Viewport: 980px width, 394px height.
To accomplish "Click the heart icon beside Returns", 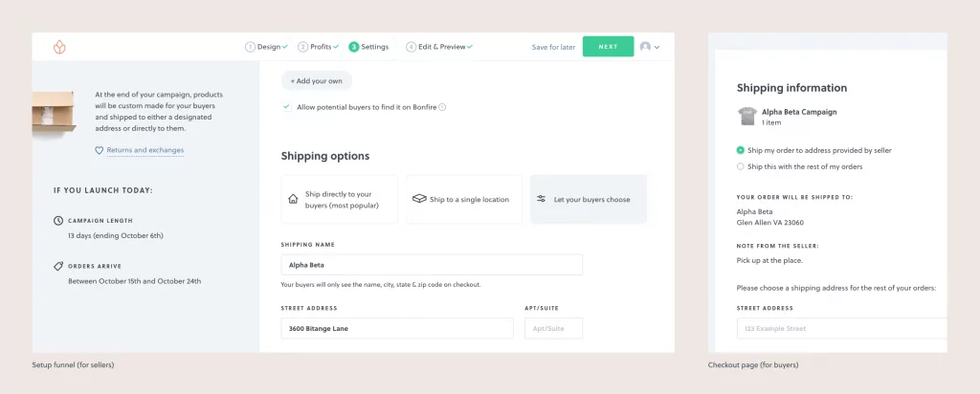I will tap(99, 150).
